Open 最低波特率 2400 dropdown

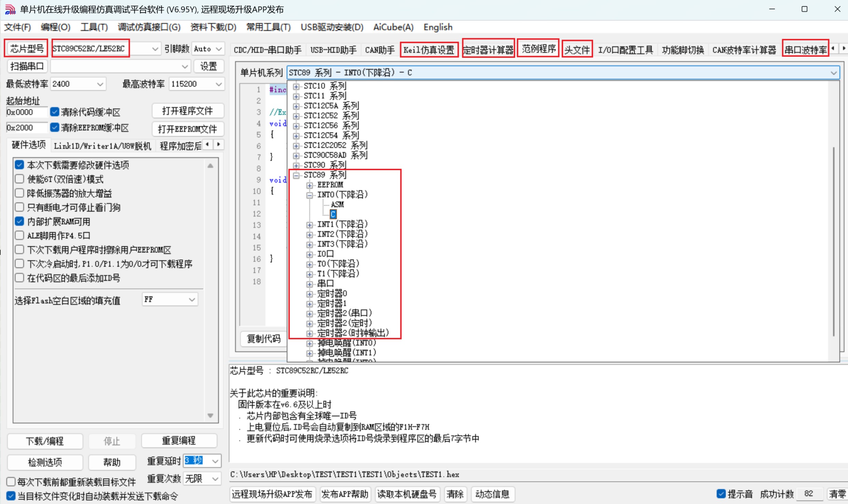pos(100,84)
